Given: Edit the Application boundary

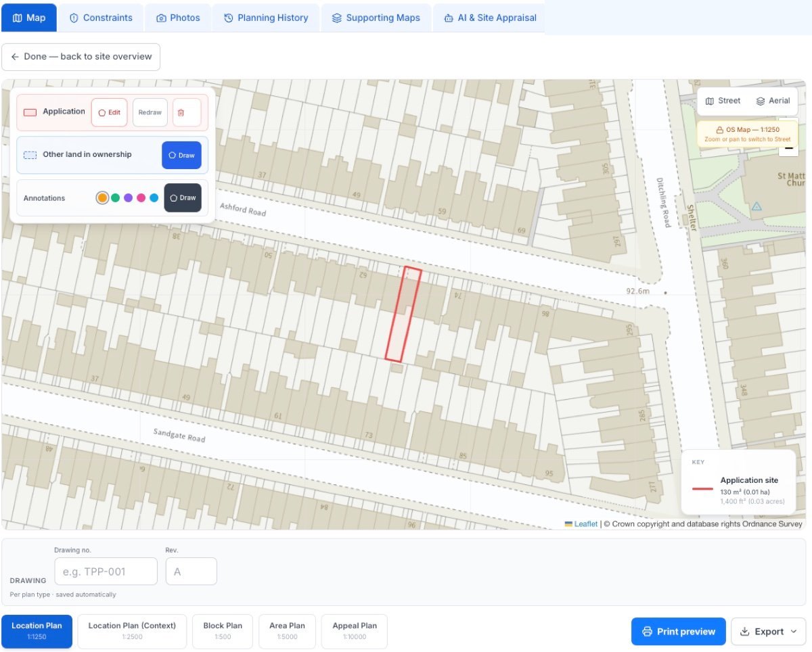Looking at the screenshot, I should coord(110,112).
